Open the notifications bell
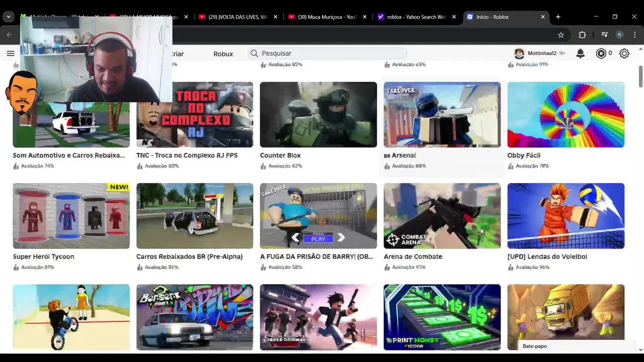Viewport: 644px width, 362px height. (x=580, y=53)
